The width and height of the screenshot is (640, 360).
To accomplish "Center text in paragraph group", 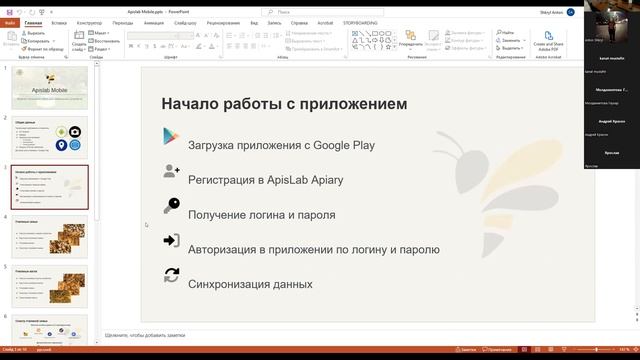I will pos(237,46).
